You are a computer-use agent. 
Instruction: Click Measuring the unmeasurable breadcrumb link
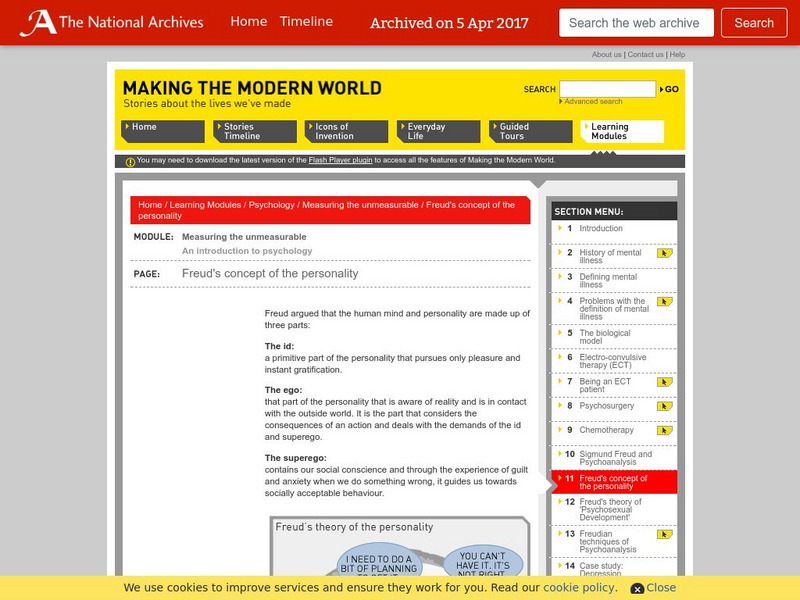tap(360, 205)
